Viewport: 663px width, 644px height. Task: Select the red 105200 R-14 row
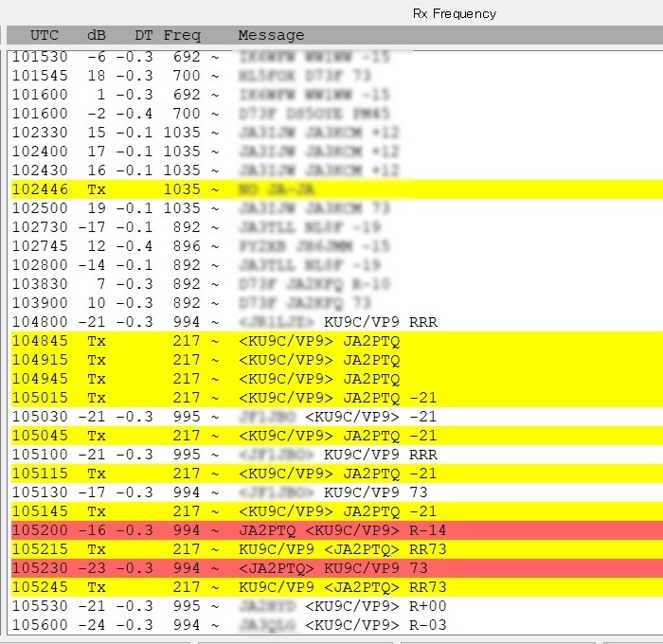[x=336, y=530]
